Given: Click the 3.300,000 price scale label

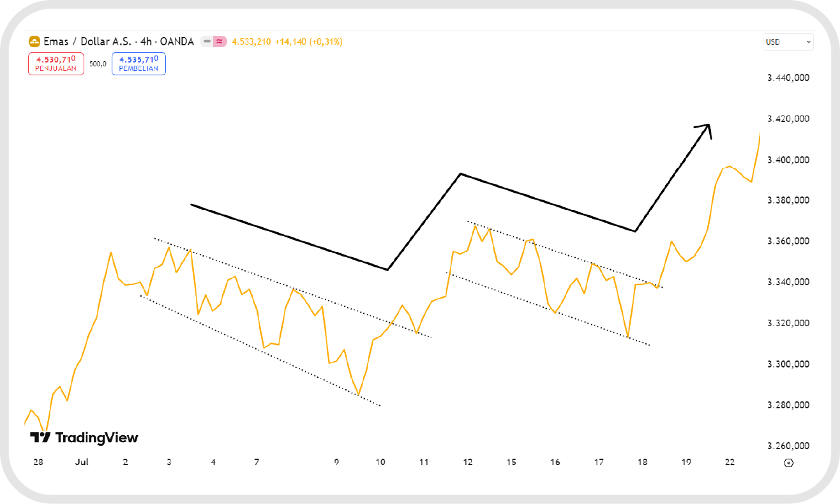Looking at the screenshot, I should point(788,364).
